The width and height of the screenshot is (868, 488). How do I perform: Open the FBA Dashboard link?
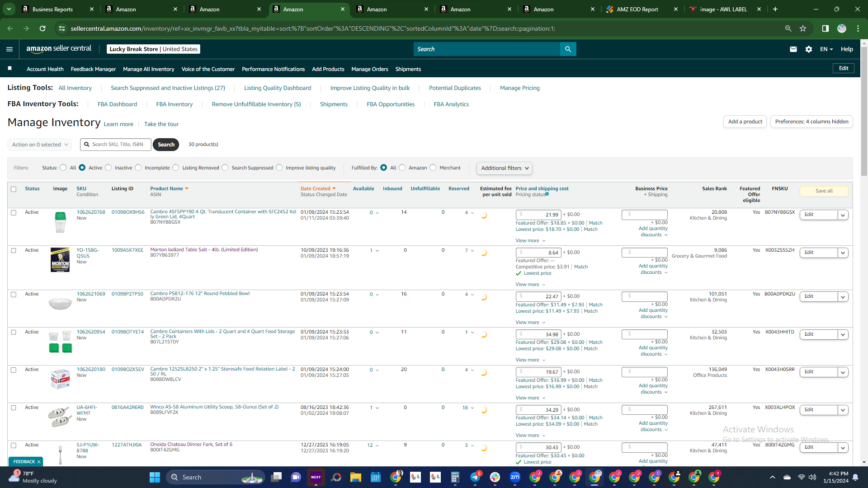118,104
